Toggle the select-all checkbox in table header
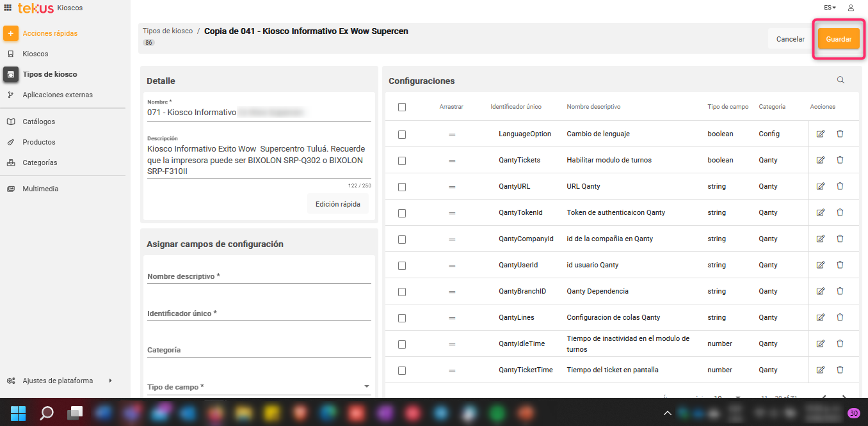The width and height of the screenshot is (868, 426). click(x=402, y=107)
